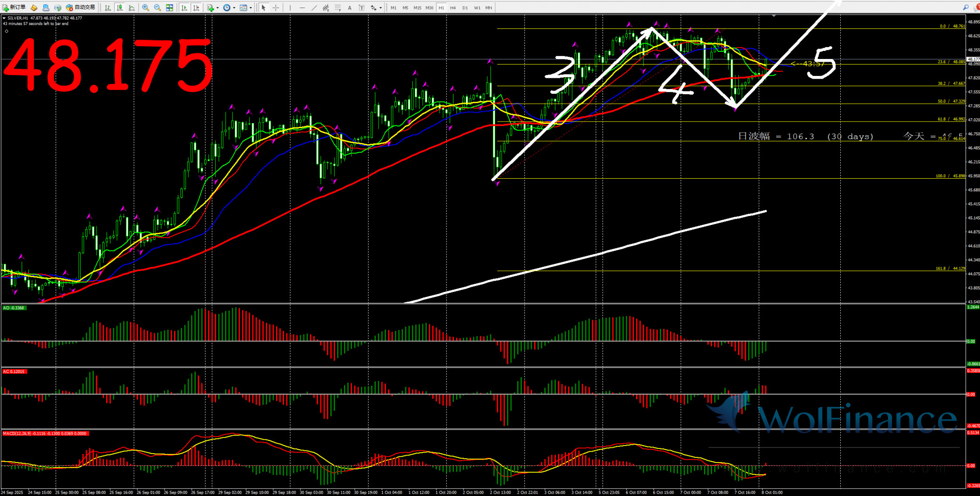Click the search magnifier at top right

[965, 7]
